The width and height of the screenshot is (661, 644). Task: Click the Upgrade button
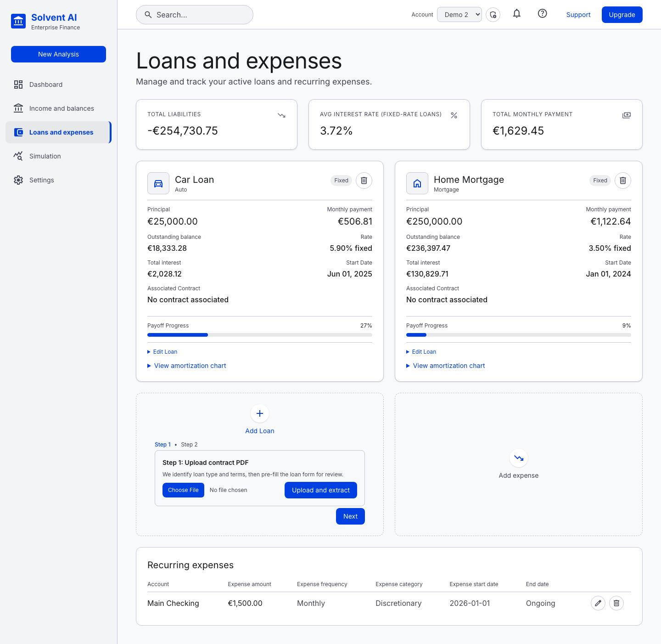pyautogui.click(x=622, y=15)
